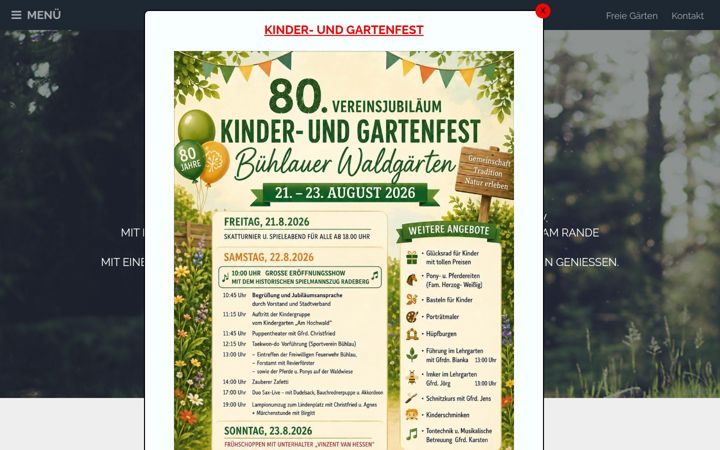Click the green '80 JAHRE' balloon
This screenshot has height=450, width=720.
(189, 160)
